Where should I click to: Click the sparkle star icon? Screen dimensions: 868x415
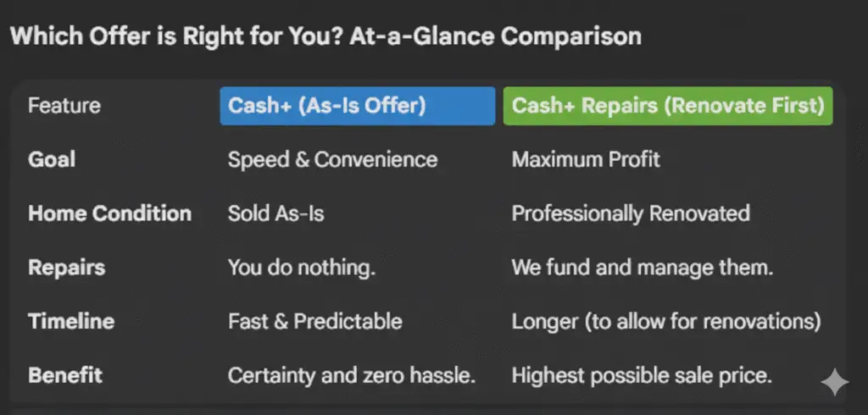tap(834, 383)
